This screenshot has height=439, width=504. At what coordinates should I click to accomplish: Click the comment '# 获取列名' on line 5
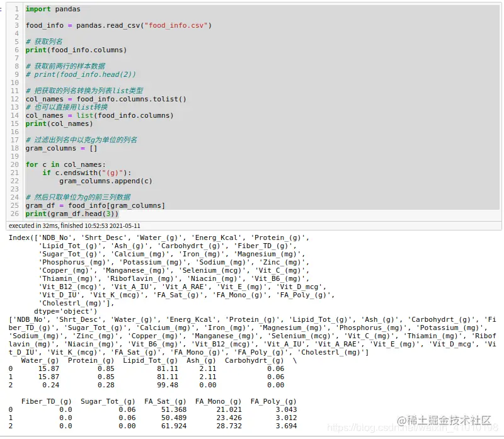[x=44, y=42]
